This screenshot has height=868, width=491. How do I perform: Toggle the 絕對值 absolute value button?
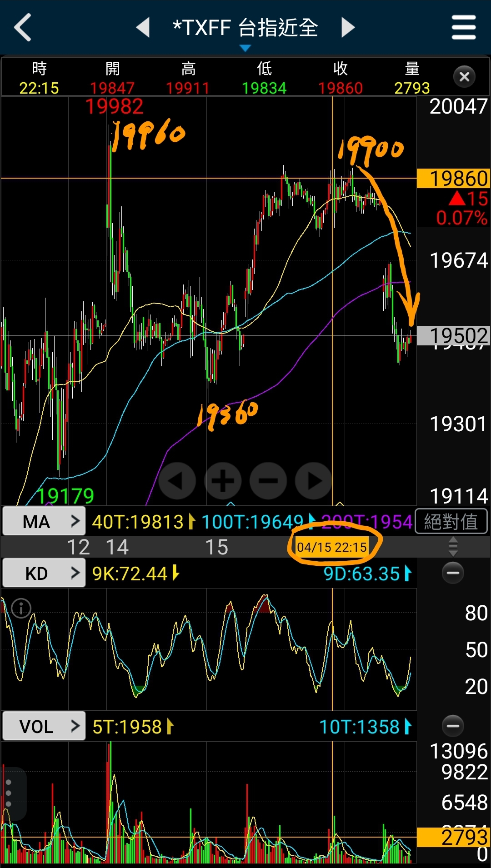(451, 521)
